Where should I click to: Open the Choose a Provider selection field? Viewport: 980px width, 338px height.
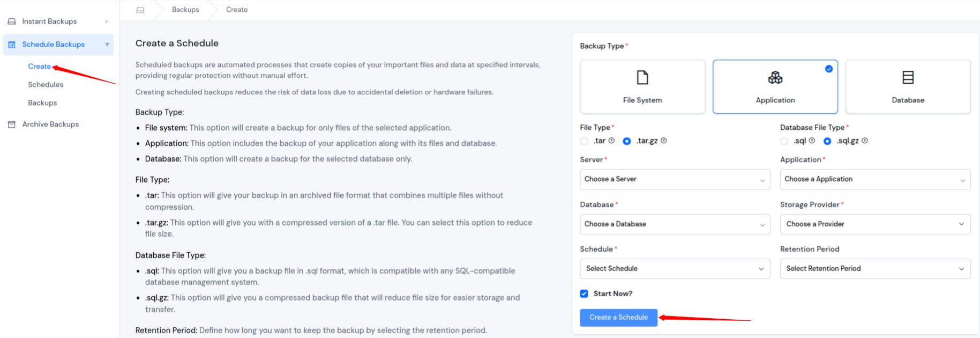tap(874, 224)
